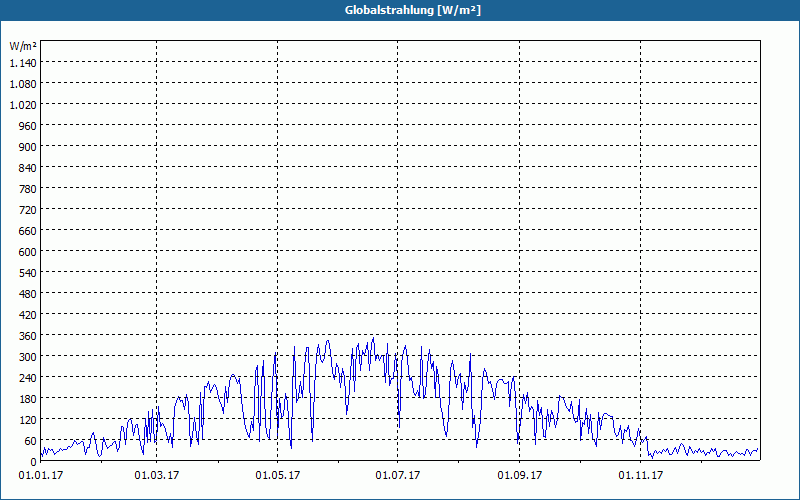The height and width of the screenshot is (500, 800).
Task: Click the W/m² unit label on y-axis
Action: [23, 46]
